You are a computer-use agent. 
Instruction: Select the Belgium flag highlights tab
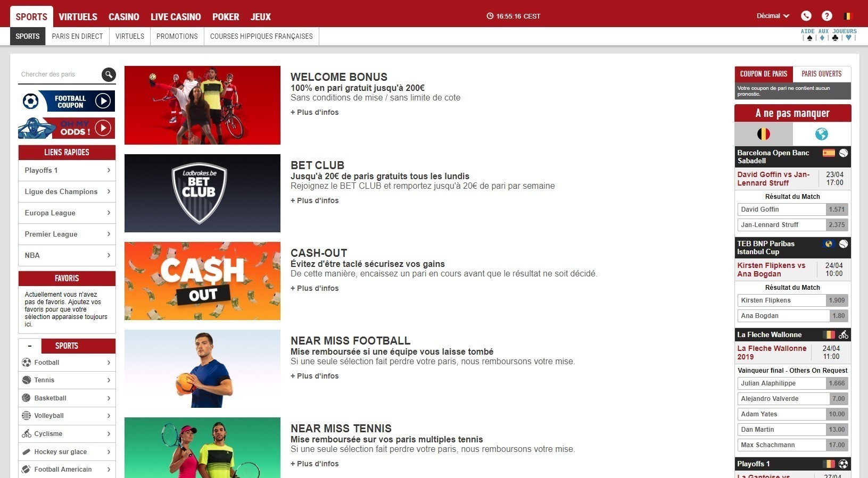pos(764,134)
